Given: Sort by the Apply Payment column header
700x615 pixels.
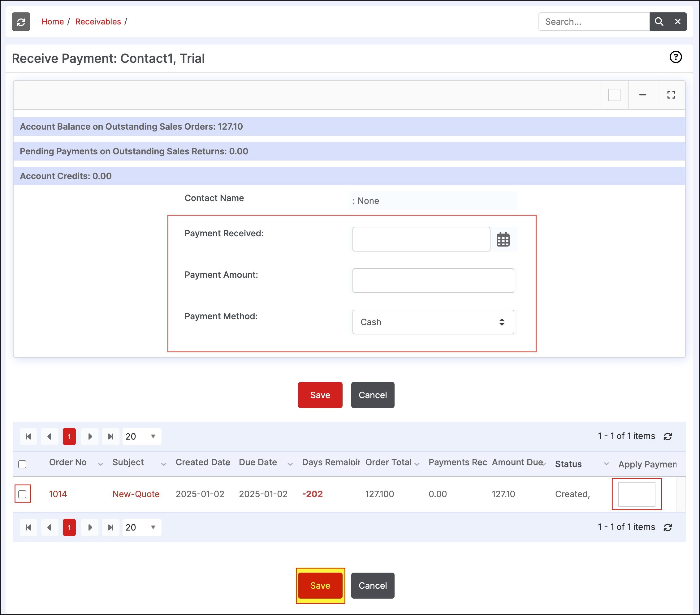Looking at the screenshot, I should 647,464.
